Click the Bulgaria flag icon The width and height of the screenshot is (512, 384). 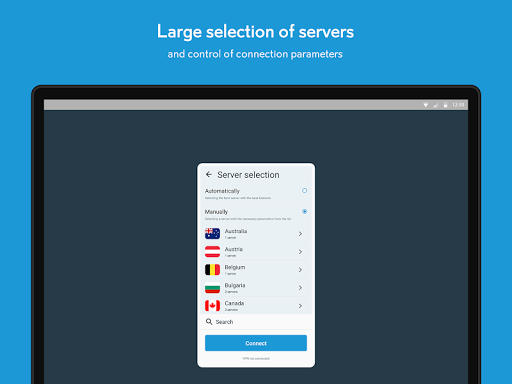click(x=212, y=288)
